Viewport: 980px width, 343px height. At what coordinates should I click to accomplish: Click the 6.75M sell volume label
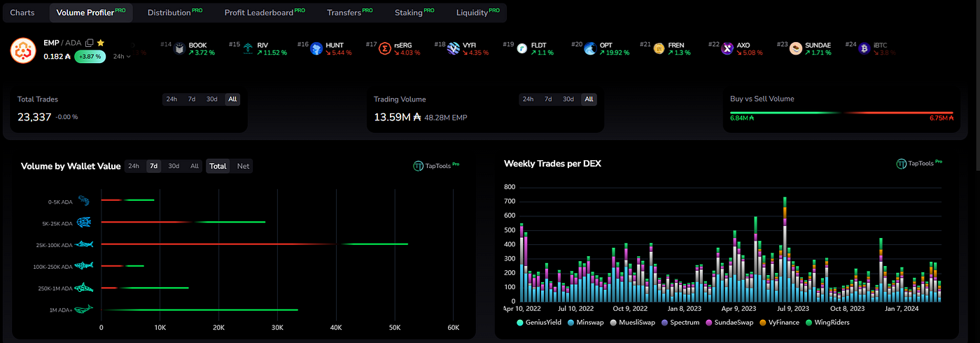tap(940, 118)
